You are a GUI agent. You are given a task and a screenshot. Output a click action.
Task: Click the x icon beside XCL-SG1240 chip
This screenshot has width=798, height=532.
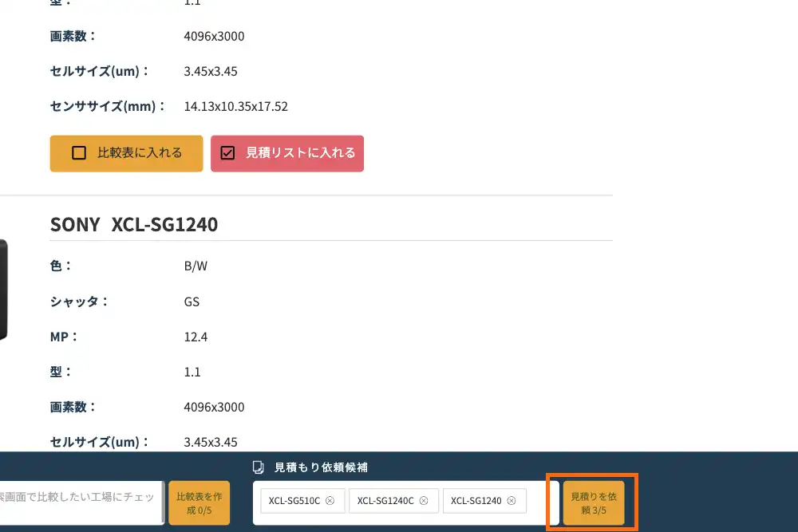pyautogui.click(x=511, y=501)
